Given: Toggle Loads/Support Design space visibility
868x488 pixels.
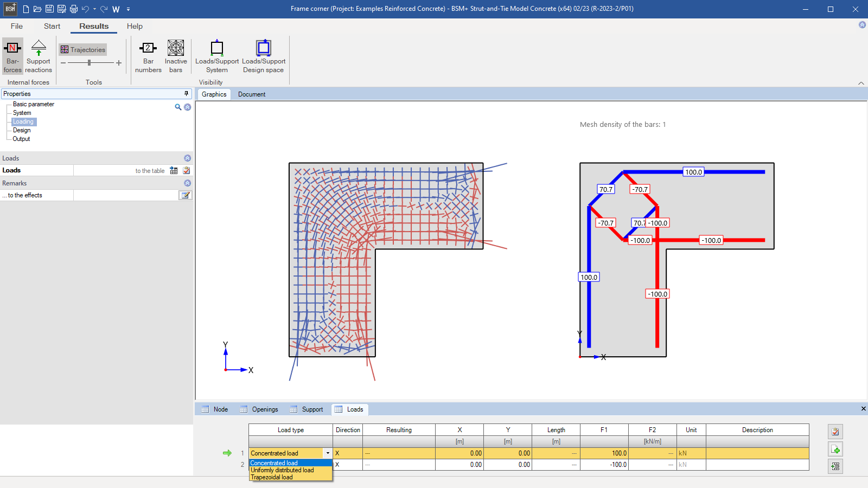Looking at the screenshot, I should [x=264, y=56].
